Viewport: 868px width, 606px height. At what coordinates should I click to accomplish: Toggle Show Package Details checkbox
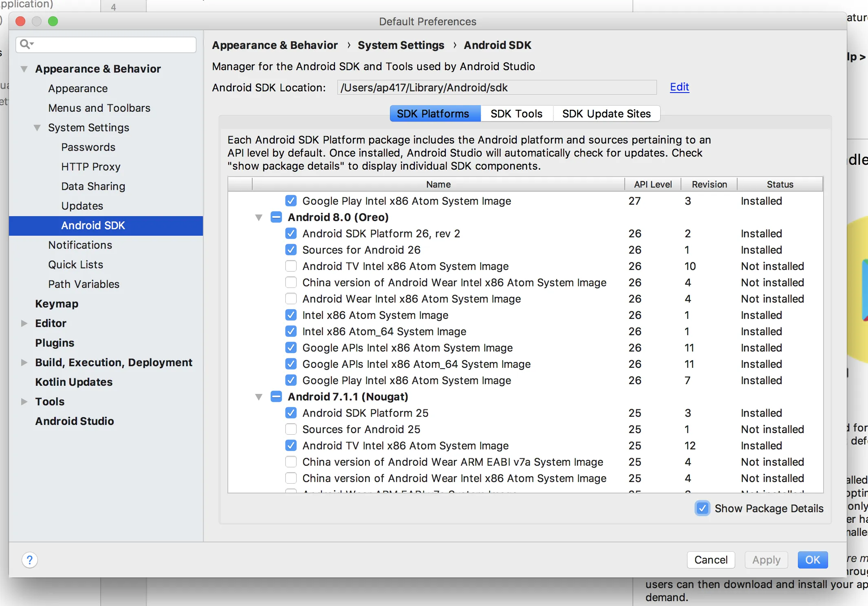pos(702,508)
